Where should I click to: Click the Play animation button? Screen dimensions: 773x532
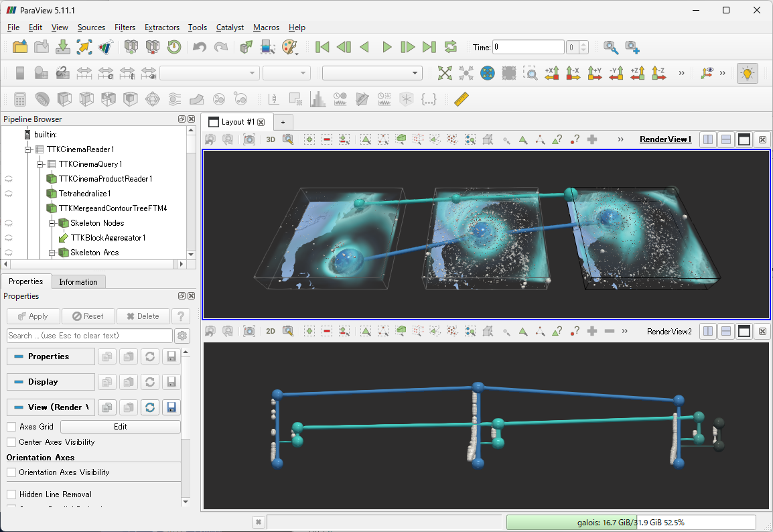(x=386, y=47)
